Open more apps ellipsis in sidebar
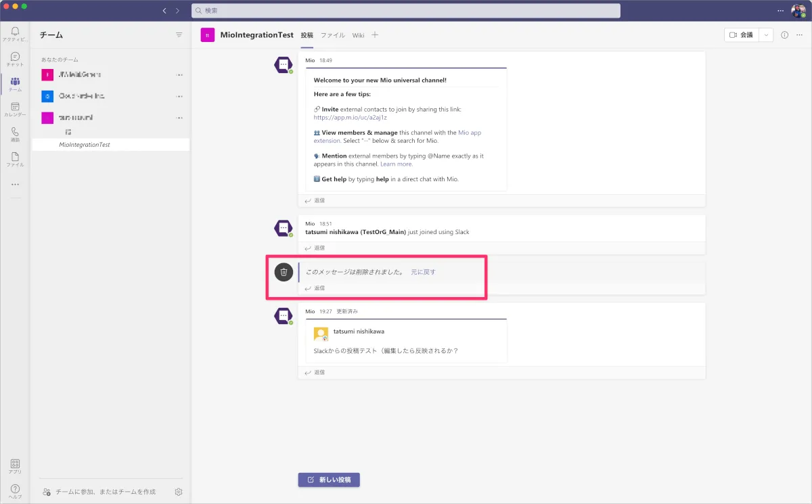The width and height of the screenshot is (812, 504). click(15, 184)
